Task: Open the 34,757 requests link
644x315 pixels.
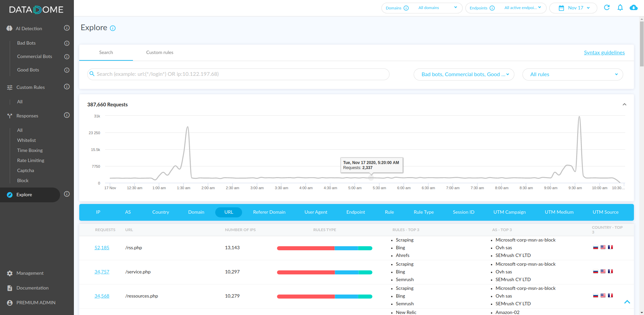Action: [x=102, y=272]
